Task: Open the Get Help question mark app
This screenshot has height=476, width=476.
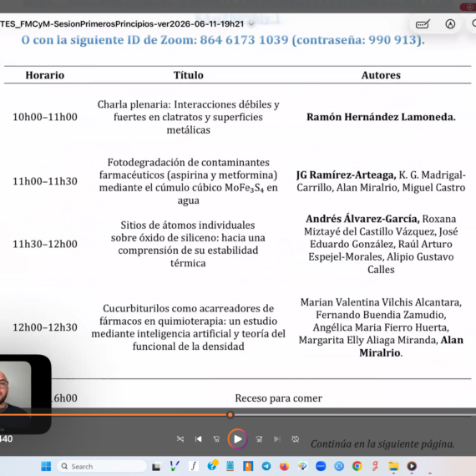Action: pyautogui.click(x=212, y=466)
